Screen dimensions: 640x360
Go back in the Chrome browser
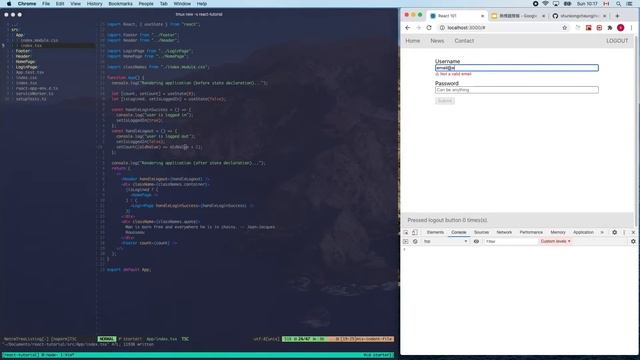click(x=408, y=28)
